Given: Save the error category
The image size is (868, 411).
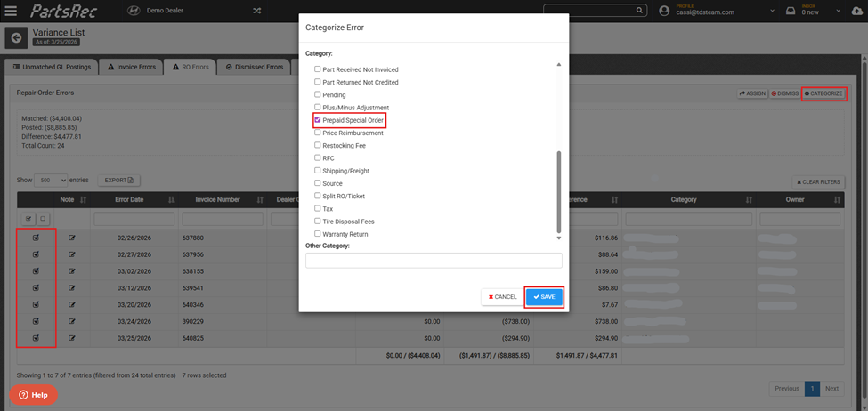Looking at the screenshot, I should [x=544, y=297].
